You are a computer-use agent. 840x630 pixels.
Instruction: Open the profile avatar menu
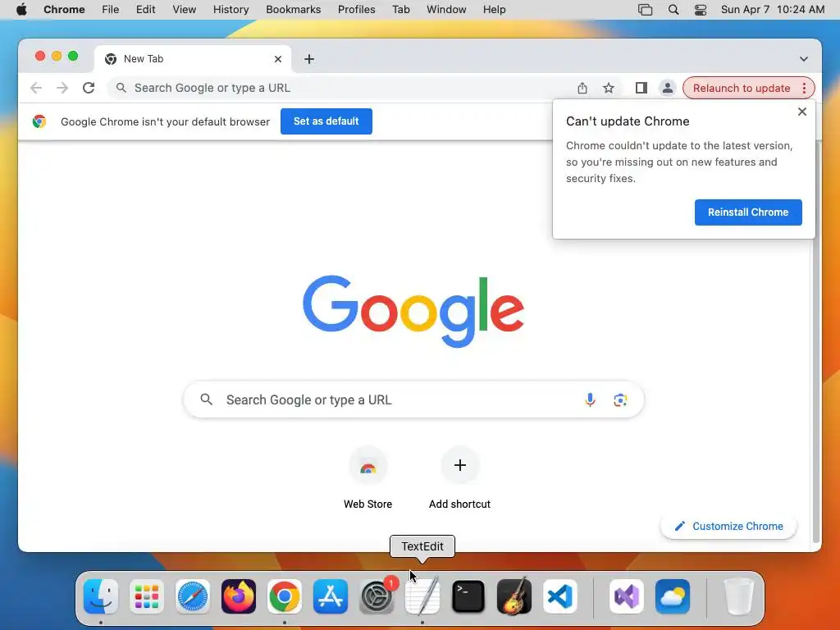point(667,88)
